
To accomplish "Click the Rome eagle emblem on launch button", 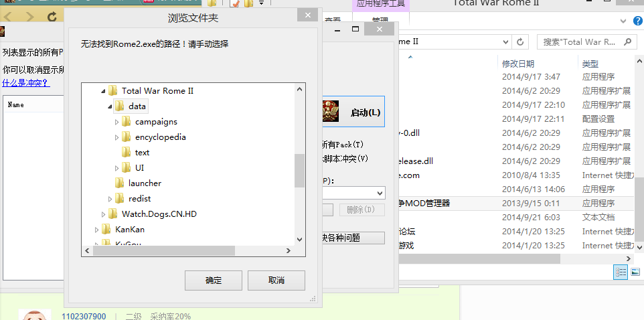I will [330, 111].
